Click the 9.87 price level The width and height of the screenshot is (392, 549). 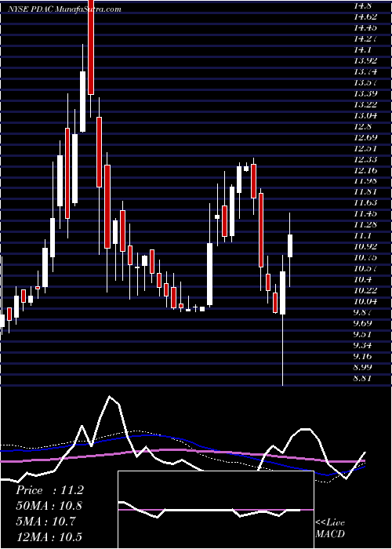363,312
